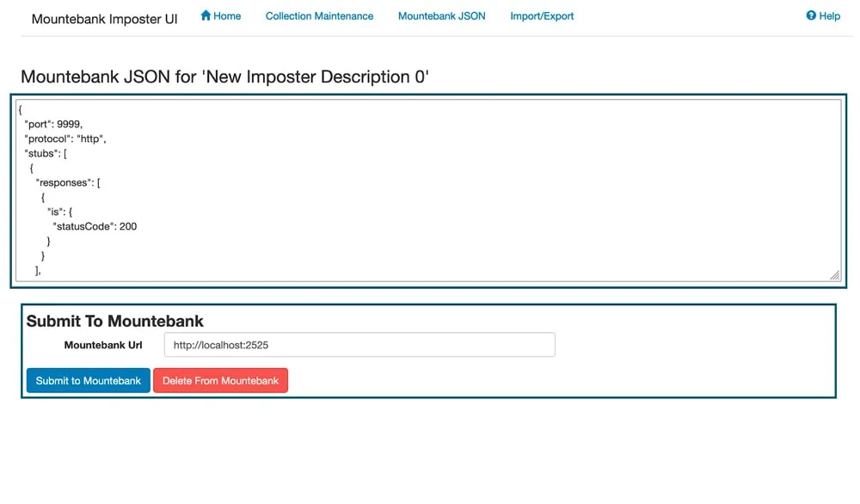The height and width of the screenshot is (504, 860).
Task: Click the statusCode line in the JSON
Action: pos(95,226)
